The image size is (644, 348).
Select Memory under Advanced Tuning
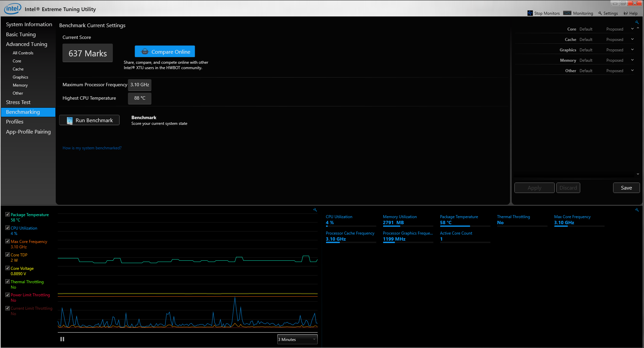(20, 85)
